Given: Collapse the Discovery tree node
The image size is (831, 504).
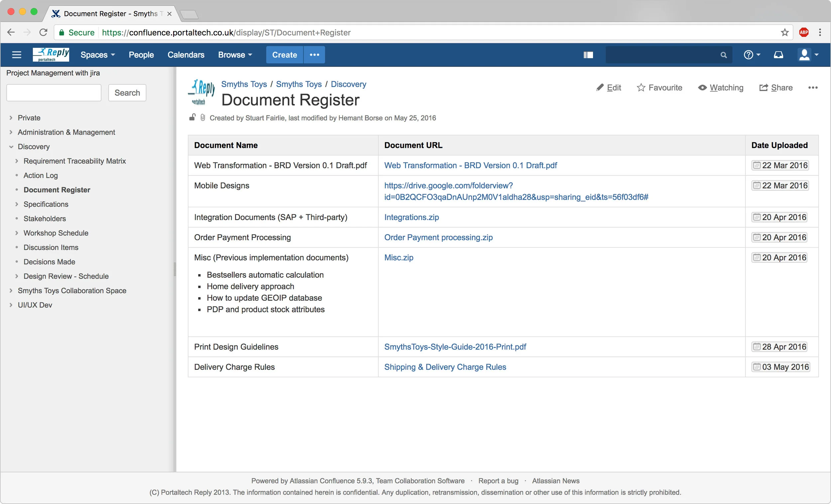Looking at the screenshot, I should pyautogui.click(x=11, y=147).
